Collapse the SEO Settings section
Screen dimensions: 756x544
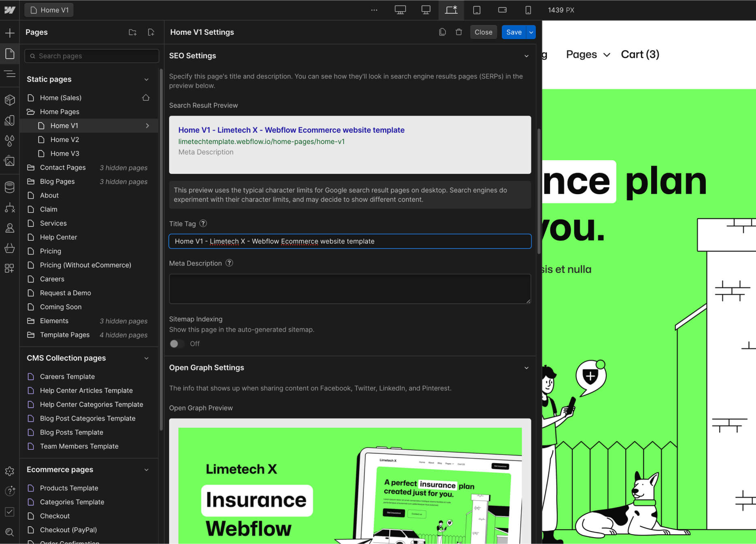point(527,56)
